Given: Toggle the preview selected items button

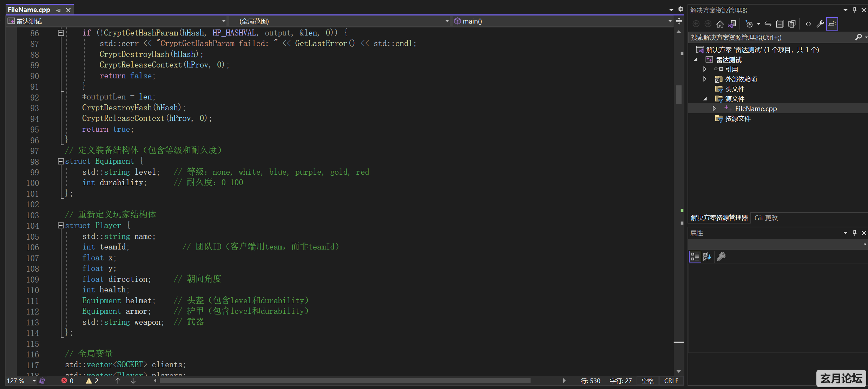Looking at the screenshot, I should 832,24.
